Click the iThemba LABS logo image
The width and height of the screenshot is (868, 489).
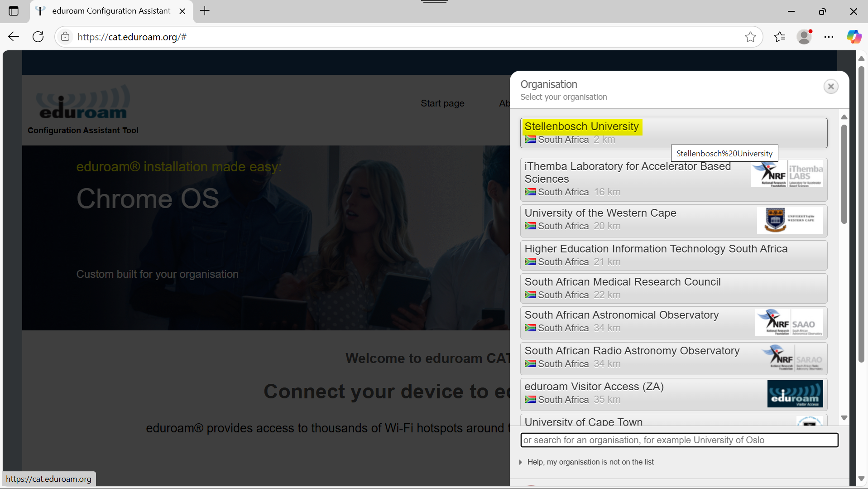(787, 174)
